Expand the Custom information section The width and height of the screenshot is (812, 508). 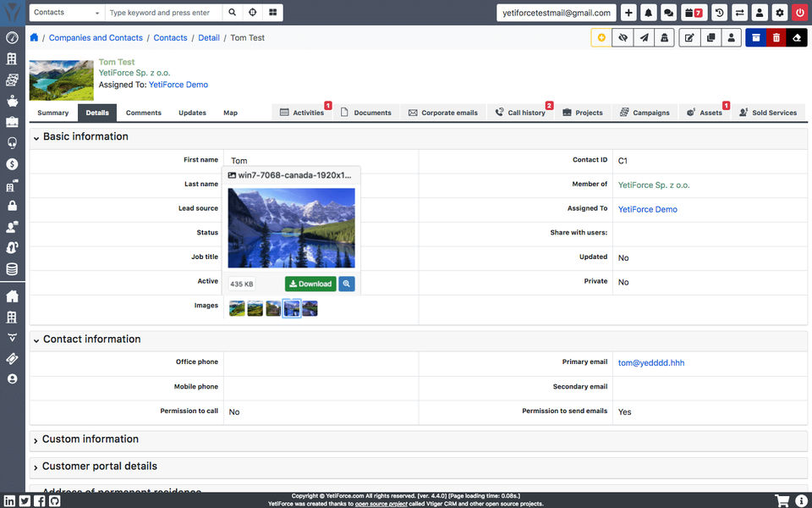pyautogui.click(x=36, y=440)
